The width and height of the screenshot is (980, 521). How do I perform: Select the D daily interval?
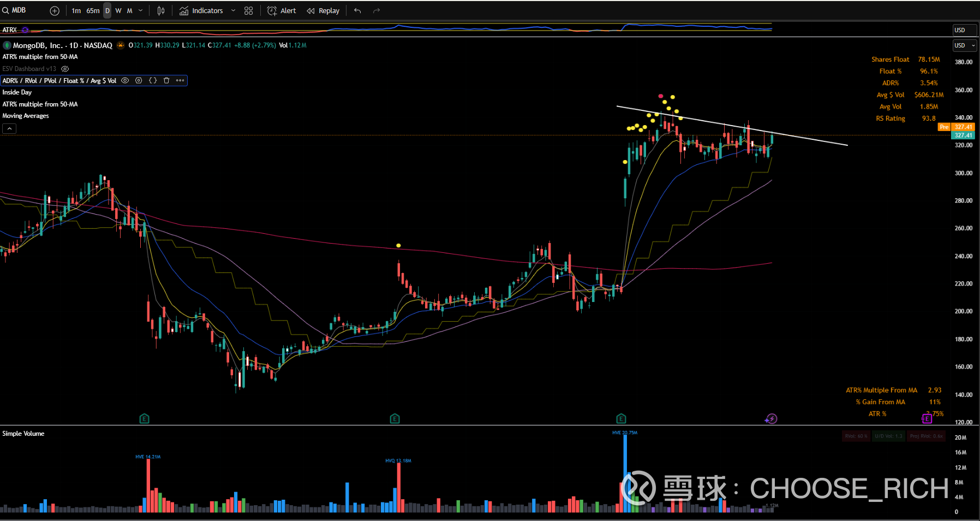tap(107, 11)
